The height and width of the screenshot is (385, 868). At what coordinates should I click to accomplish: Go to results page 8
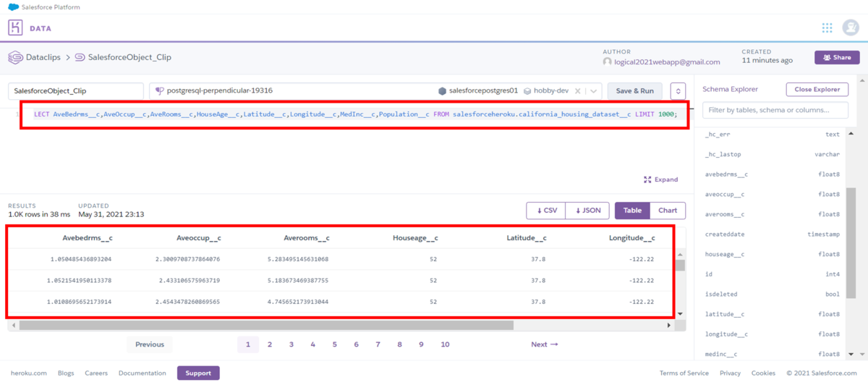tap(399, 344)
